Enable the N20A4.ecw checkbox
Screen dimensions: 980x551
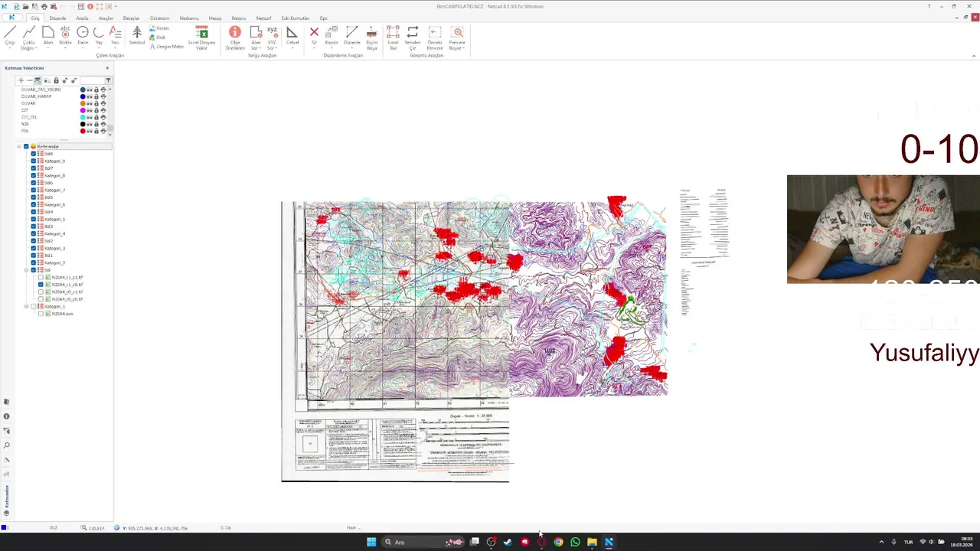click(x=41, y=314)
